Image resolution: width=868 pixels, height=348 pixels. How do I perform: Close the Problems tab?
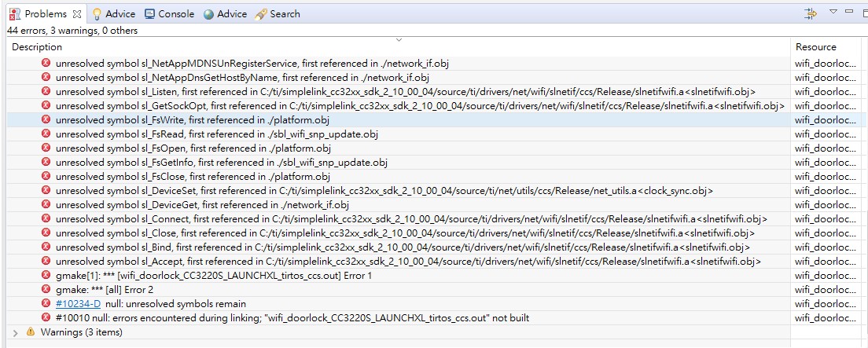tap(77, 14)
